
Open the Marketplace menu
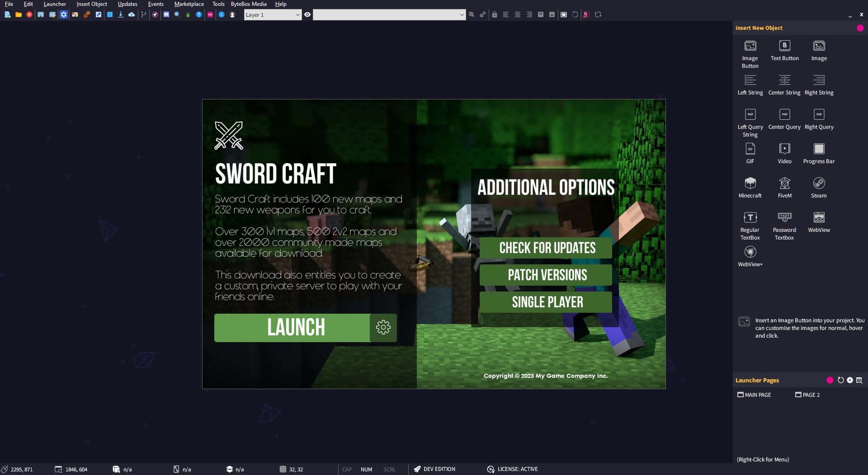[x=189, y=4]
